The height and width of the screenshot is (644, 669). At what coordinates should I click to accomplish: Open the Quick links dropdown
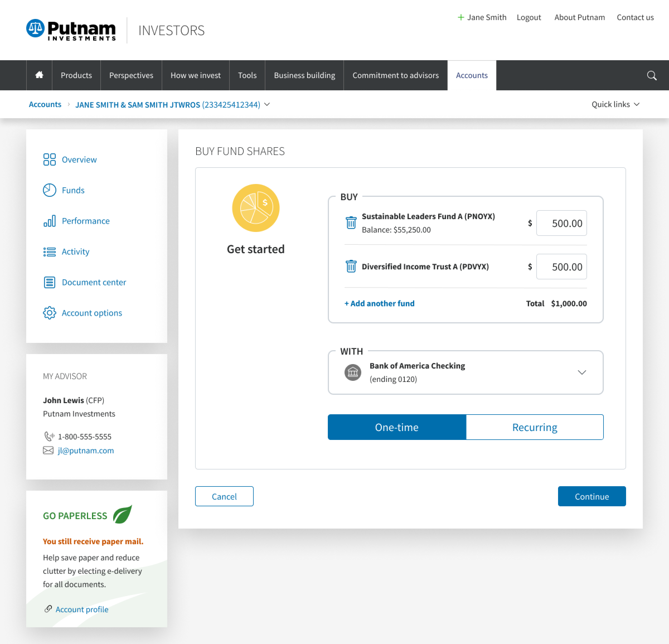coord(615,105)
